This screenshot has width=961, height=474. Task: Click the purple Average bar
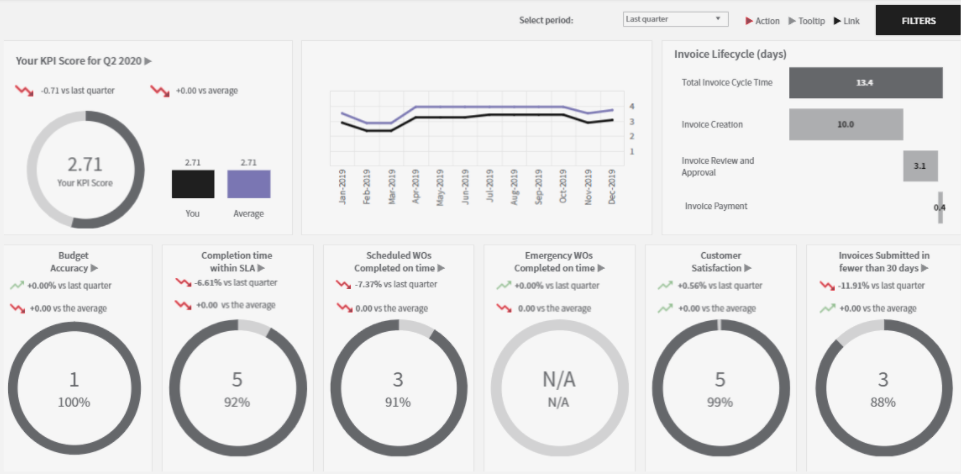pos(249,184)
